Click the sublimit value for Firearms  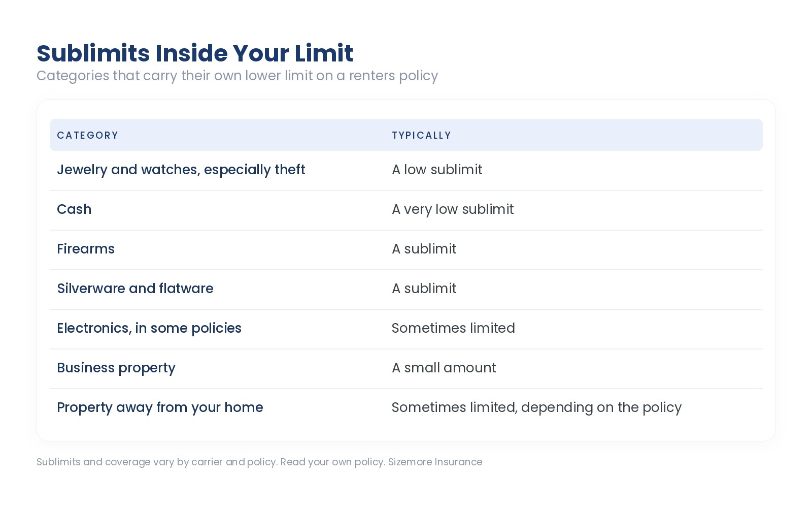[x=424, y=249]
